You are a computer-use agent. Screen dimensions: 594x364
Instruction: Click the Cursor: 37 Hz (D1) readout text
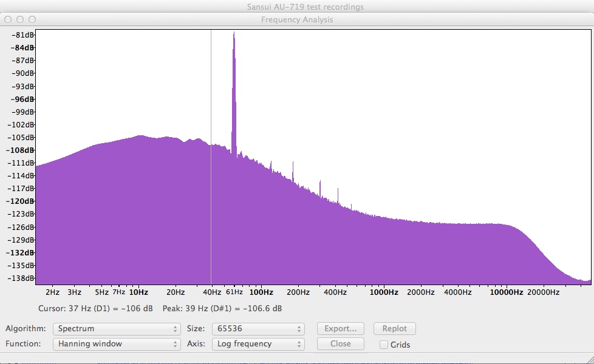point(95,308)
